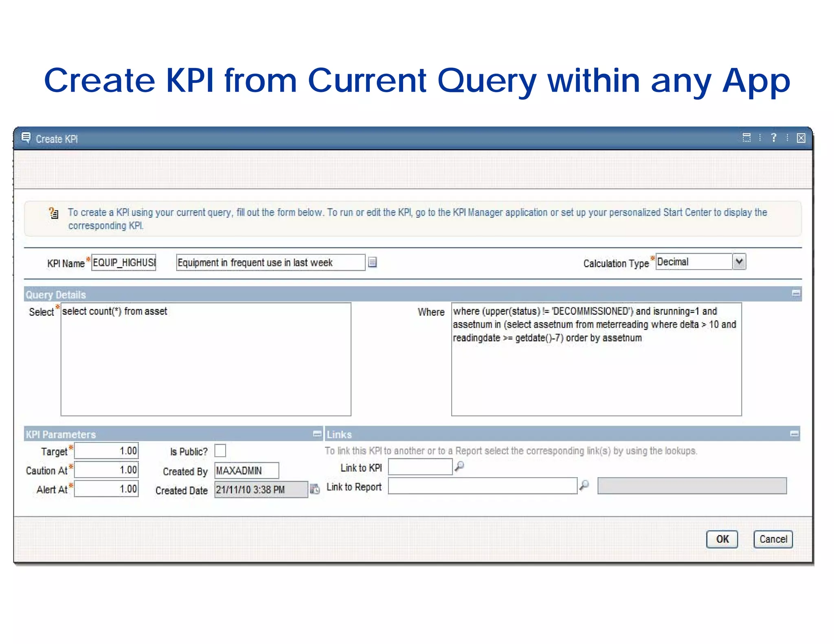Collapse the Links section

click(x=794, y=434)
